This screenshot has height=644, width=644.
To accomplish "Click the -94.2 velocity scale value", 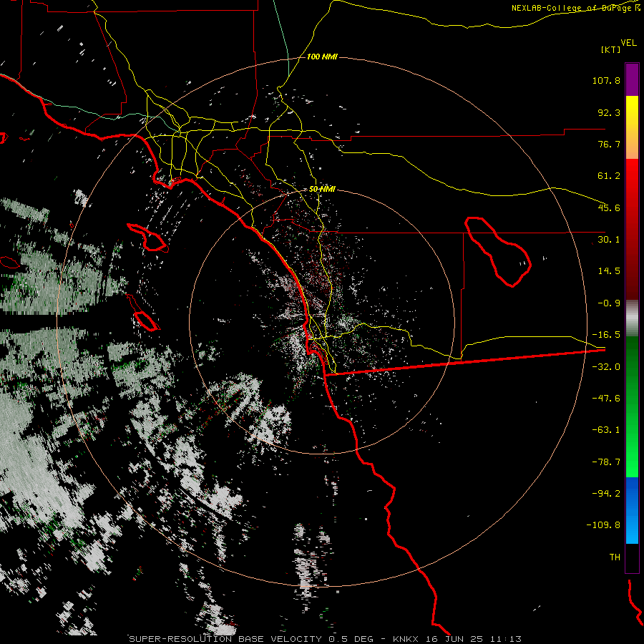I will point(606,494).
